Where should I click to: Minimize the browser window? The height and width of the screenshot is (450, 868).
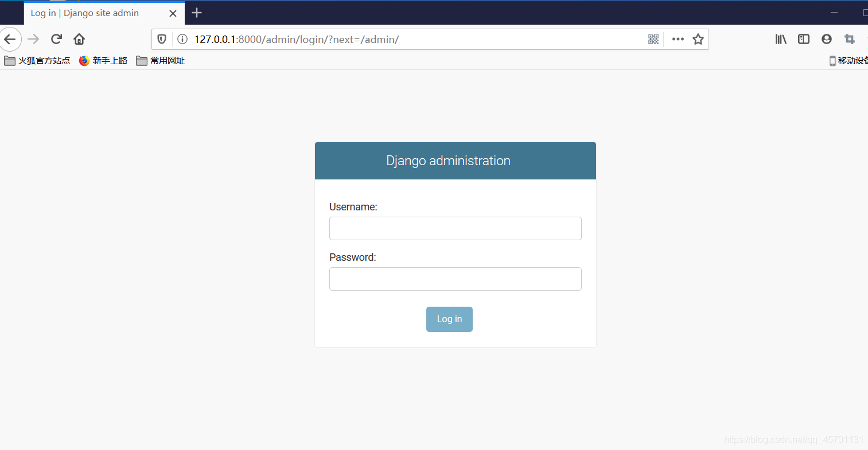tap(834, 13)
